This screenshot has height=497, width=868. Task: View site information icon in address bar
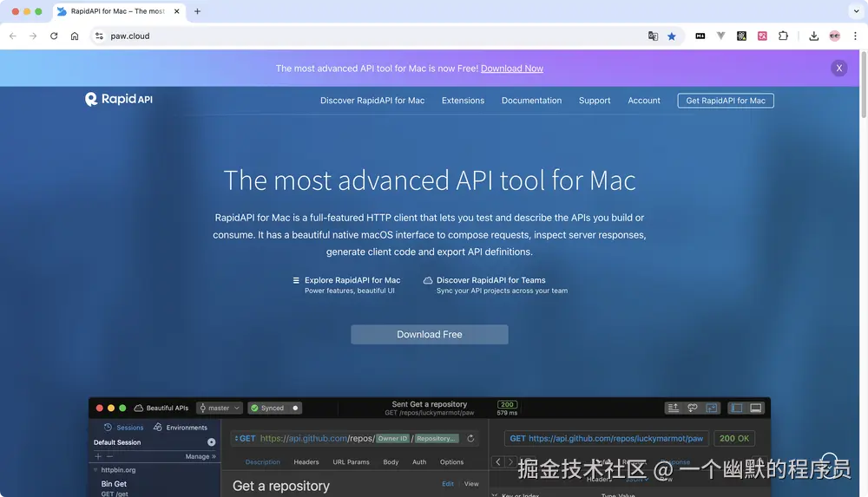[x=99, y=36]
